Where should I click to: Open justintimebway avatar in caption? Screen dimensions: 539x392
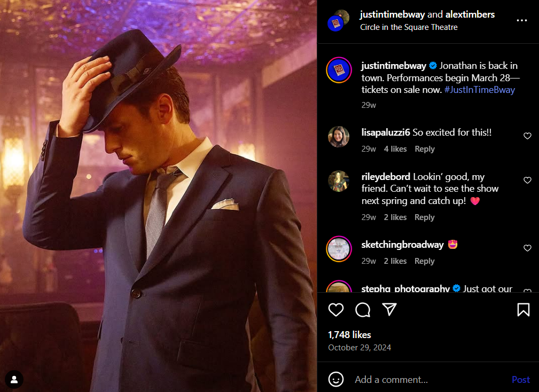tap(339, 70)
